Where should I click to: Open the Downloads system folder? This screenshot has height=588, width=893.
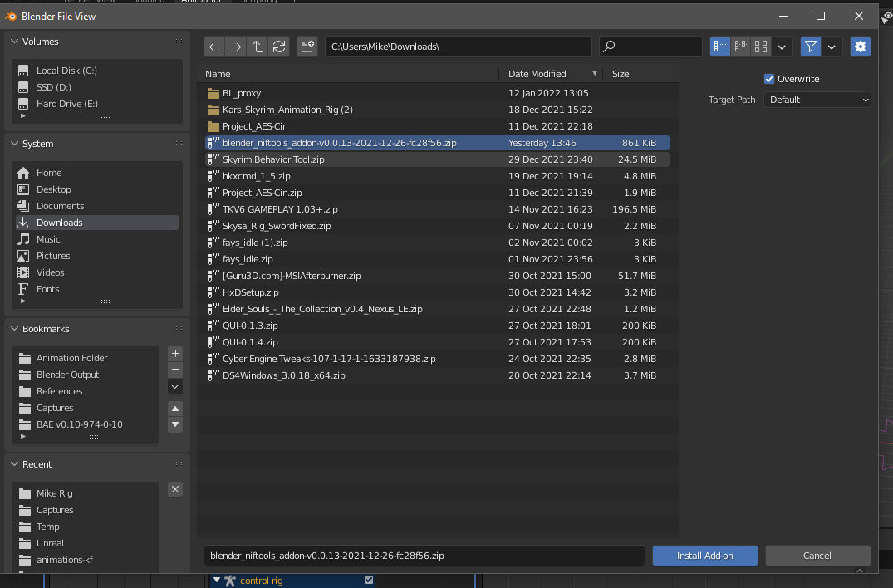(97, 223)
